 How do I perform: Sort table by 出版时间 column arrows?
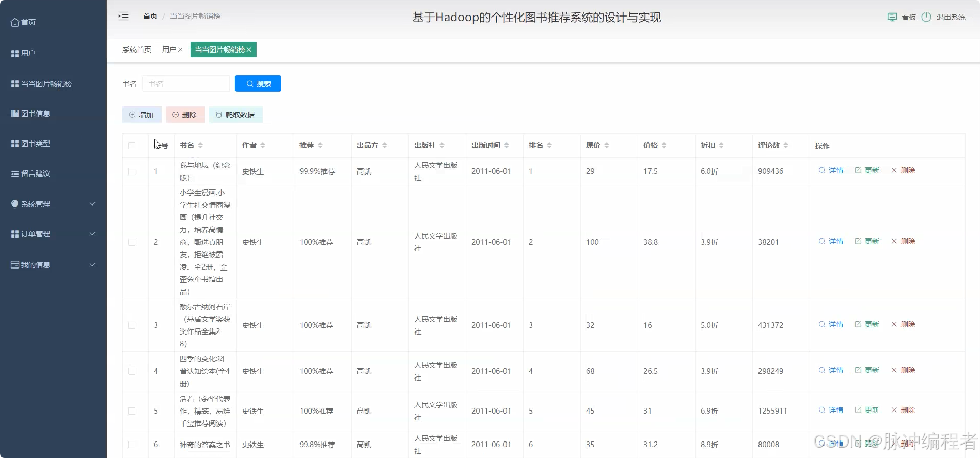click(507, 146)
